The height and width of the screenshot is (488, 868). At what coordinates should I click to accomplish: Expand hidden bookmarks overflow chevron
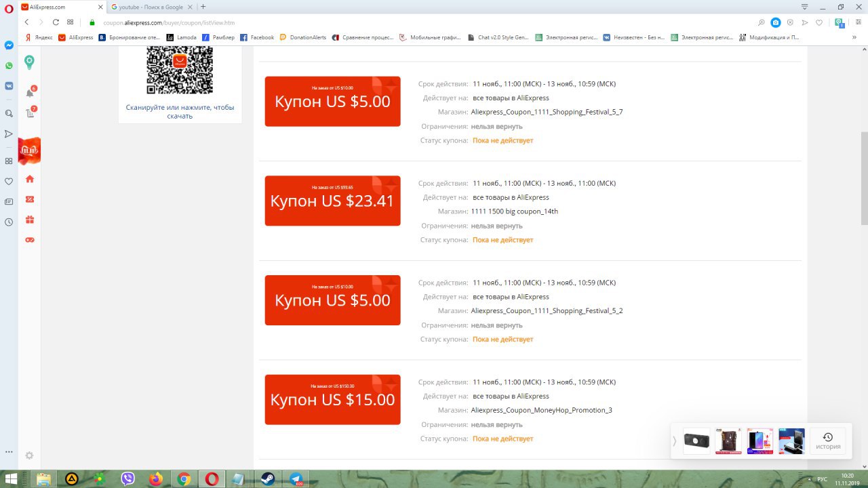click(x=854, y=37)
